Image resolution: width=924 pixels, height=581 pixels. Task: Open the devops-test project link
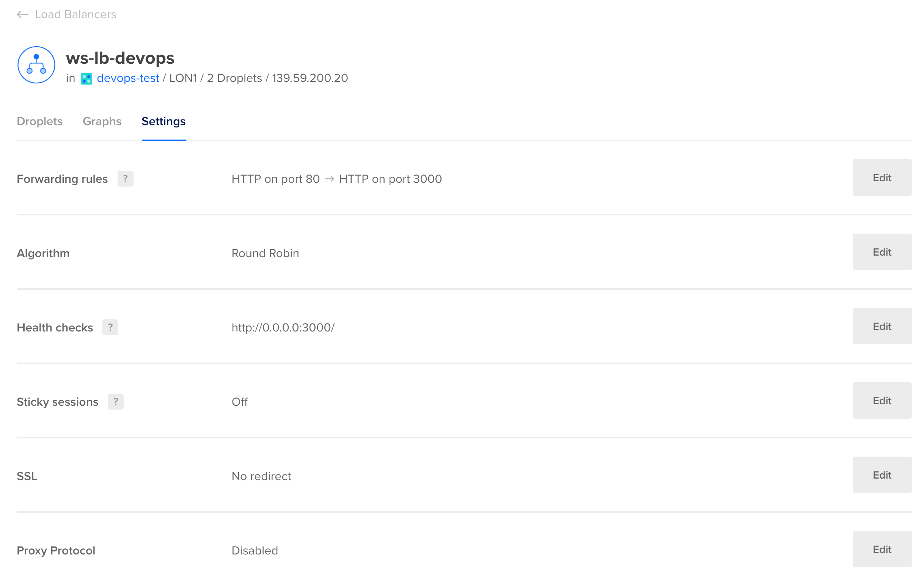(128, 78)
